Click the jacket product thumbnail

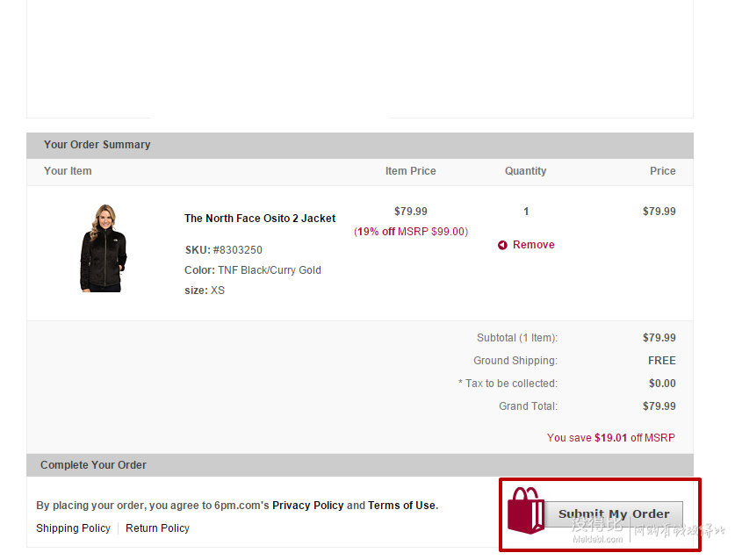click(x=104, y=248)
